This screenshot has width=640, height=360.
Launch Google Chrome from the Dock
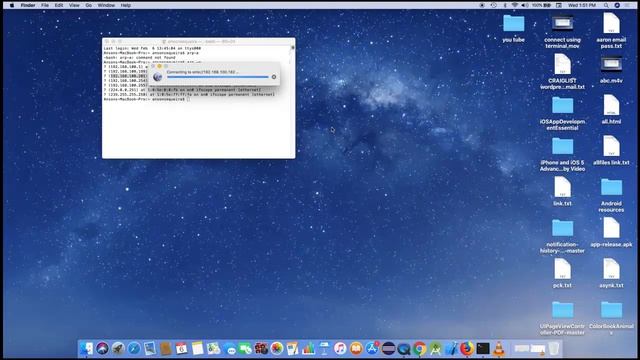point(419,349)
